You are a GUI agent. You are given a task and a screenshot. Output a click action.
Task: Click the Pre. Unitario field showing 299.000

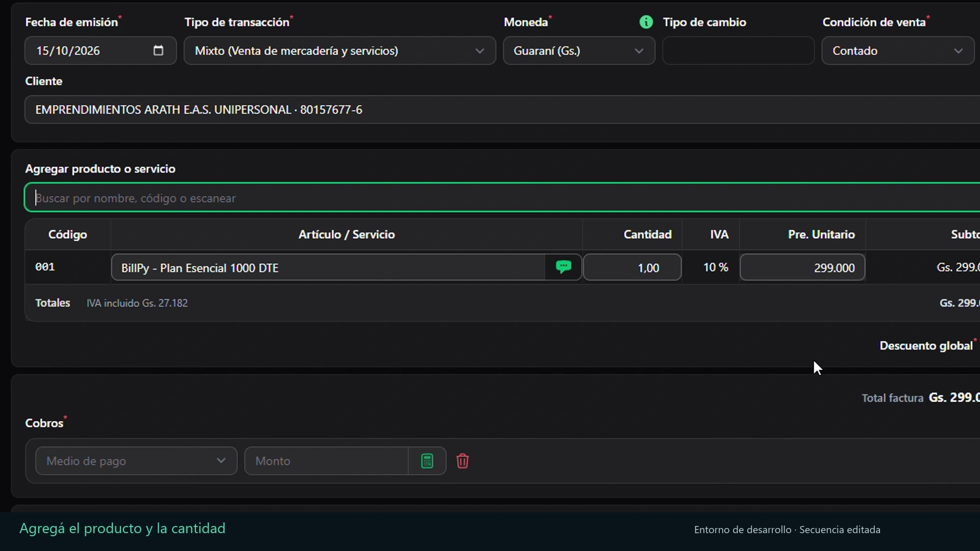(802, 267)
